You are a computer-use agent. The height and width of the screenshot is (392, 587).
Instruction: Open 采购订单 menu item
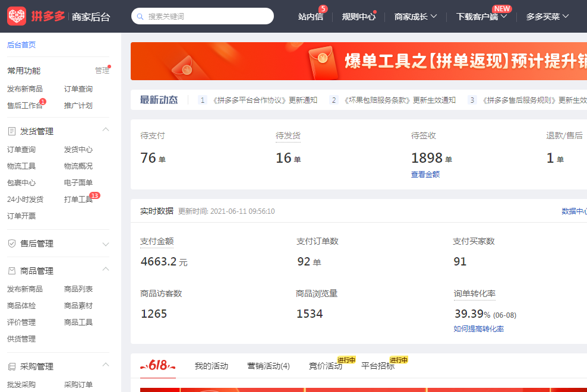(x=78, y=384)
